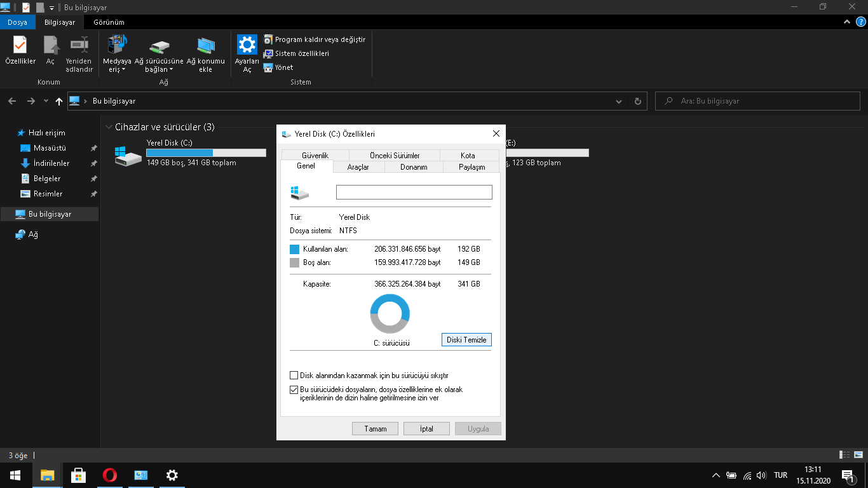Viewport: 868px width, 488px height.
Task: Select the Genel tab
Action: [x=306, y=166]
